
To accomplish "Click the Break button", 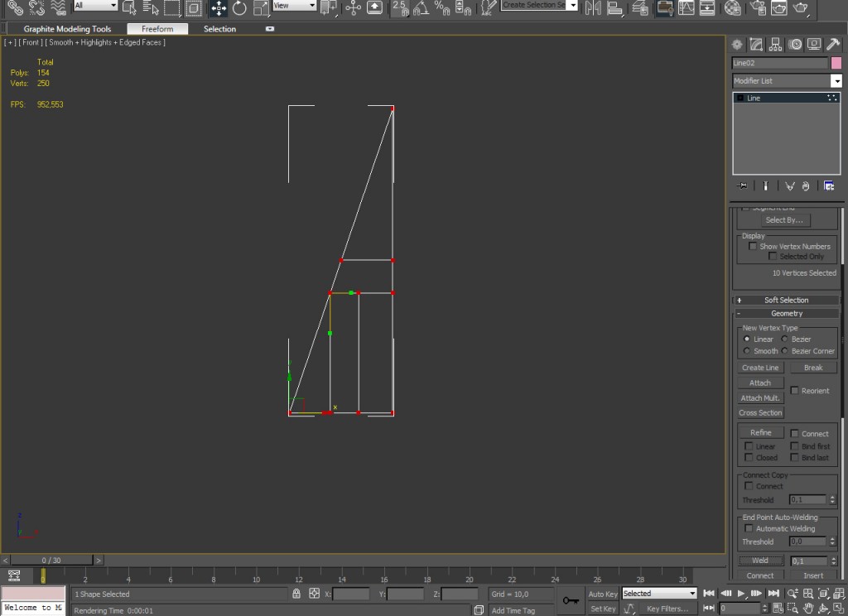I will pos(813,368).
